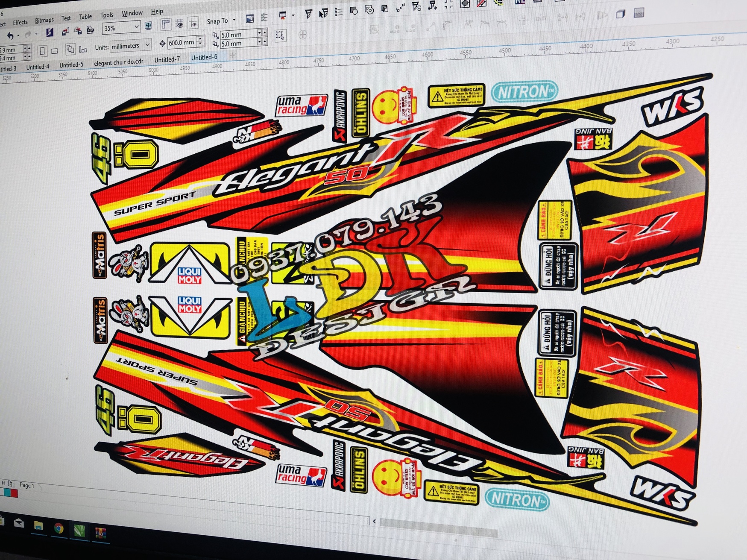
Task: Click the node connector line icon
Action: pyautogui.click(x=401, y=7)
